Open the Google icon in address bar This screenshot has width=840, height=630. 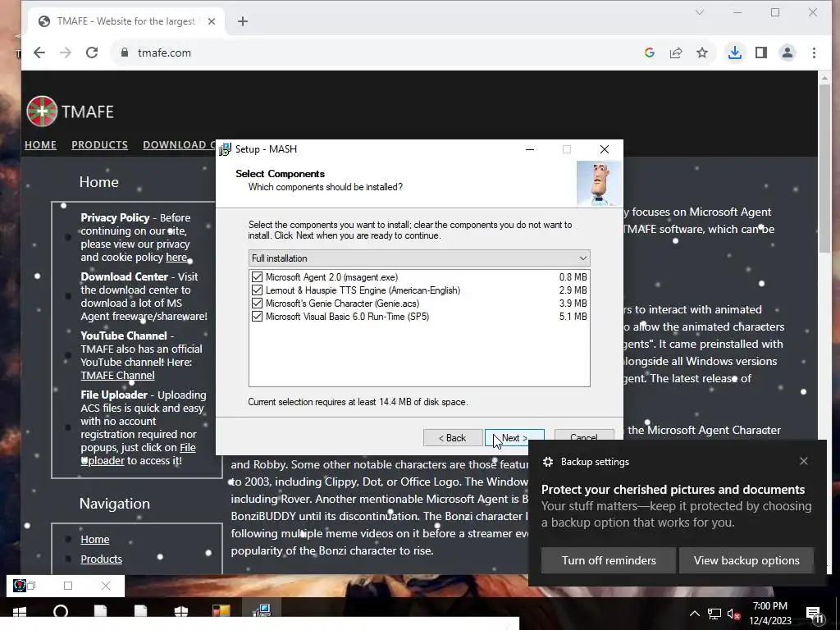point(650,52)
